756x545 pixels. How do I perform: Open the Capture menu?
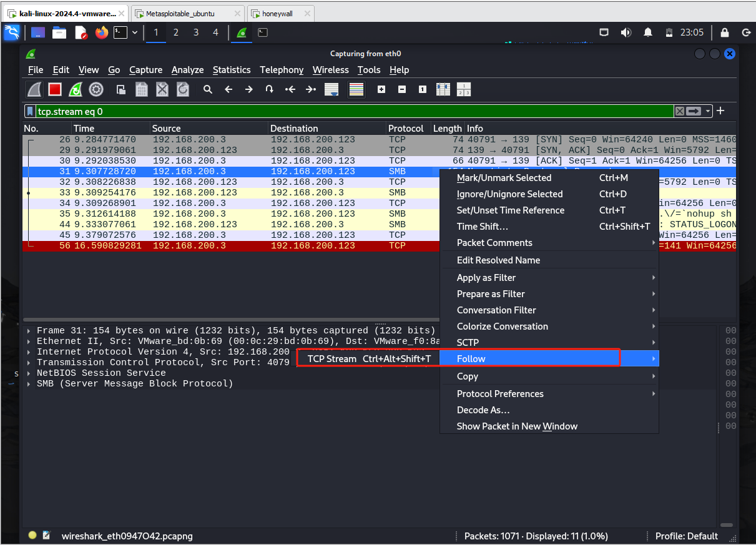[x=145, y=70]
